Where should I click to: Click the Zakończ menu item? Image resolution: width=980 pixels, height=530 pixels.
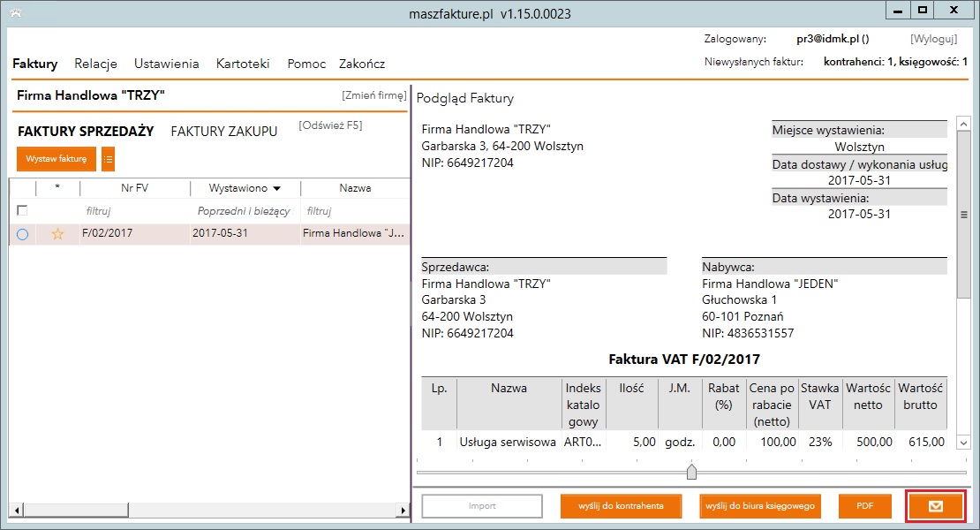[362, 64]
